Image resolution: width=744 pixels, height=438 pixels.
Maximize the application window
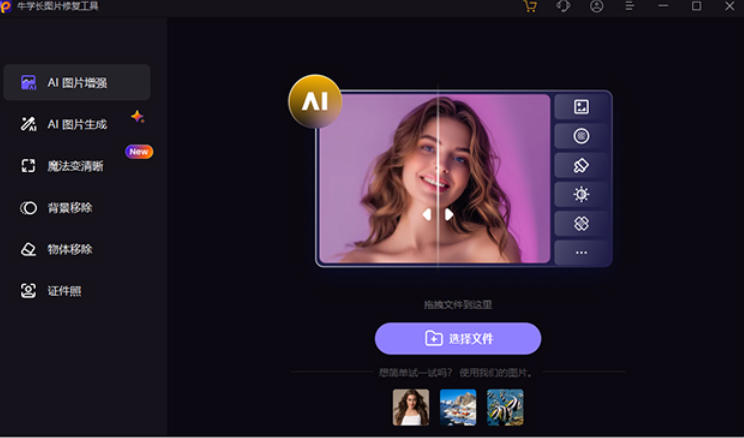[697, 6]
